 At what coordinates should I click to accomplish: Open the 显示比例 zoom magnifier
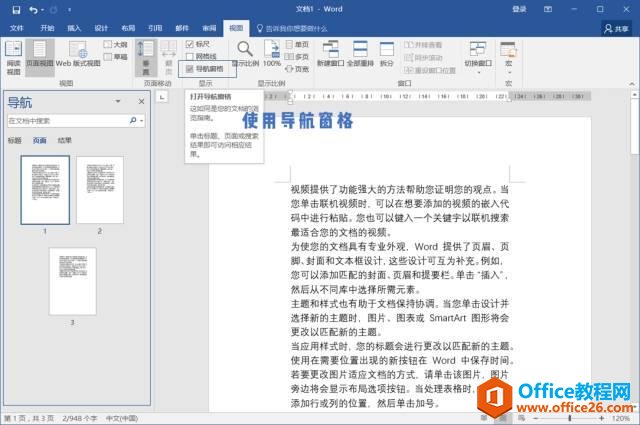pyautogui.click(x=244, y=53)
